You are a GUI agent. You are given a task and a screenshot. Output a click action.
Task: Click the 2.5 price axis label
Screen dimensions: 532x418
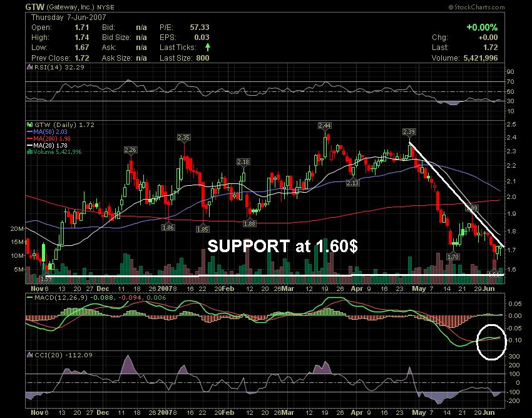coord(511,125)
